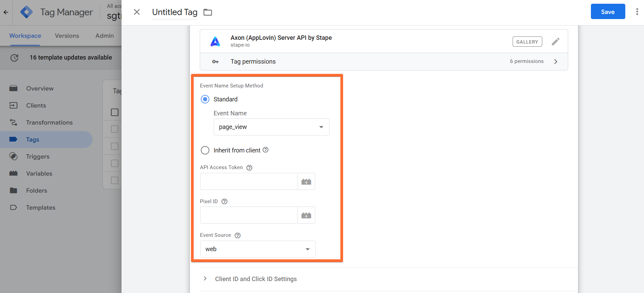
Task: Switch to the Admin tab
Action: tap(104, 36)
